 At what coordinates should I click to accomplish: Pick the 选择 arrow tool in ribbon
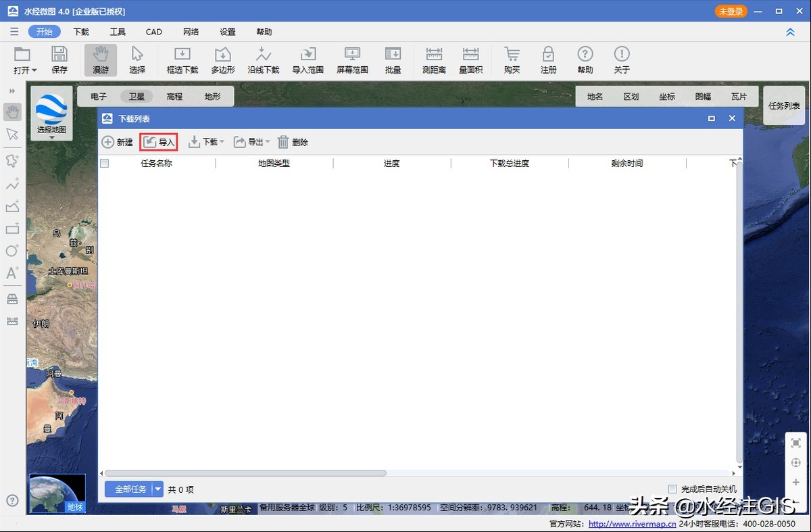click(137, 60)
